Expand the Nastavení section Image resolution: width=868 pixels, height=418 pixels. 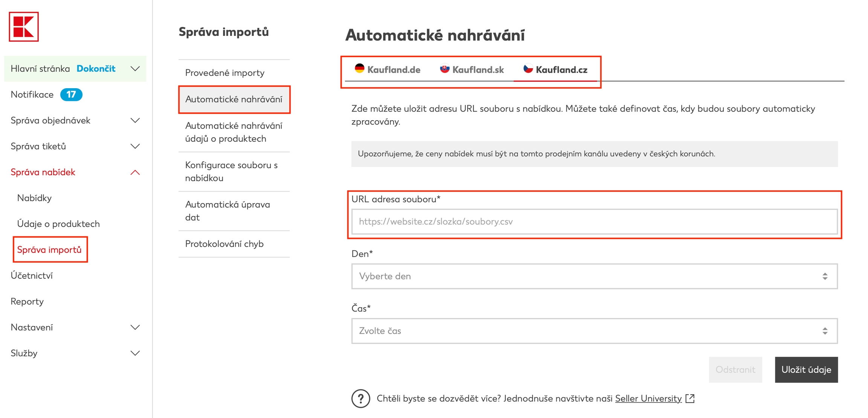click(x=135, y=328)
